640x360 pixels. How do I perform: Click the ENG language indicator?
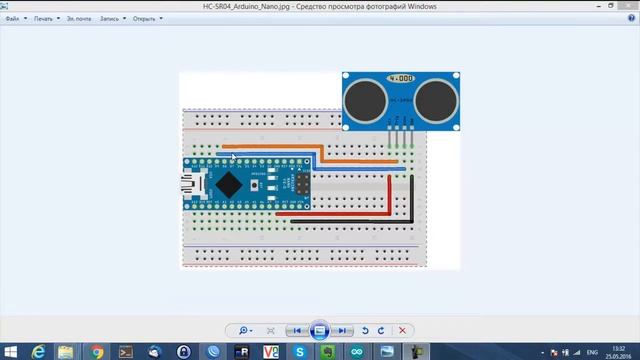click(592, 352)
